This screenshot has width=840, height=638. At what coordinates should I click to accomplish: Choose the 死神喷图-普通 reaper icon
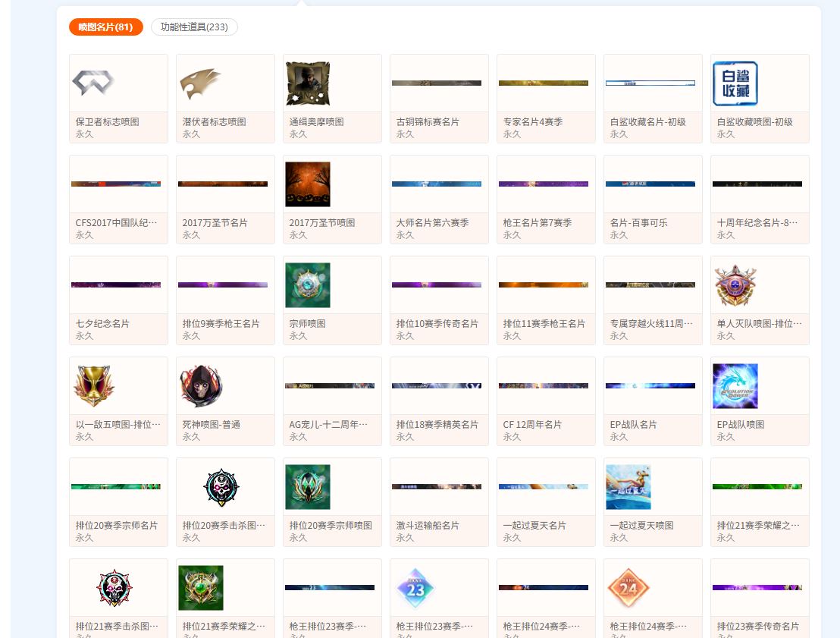[201, 386]
